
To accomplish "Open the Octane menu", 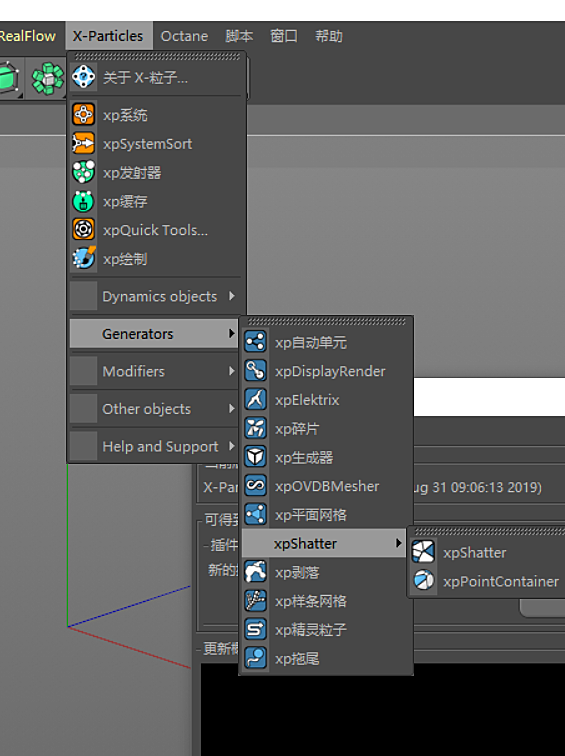I will pos(184,36).
